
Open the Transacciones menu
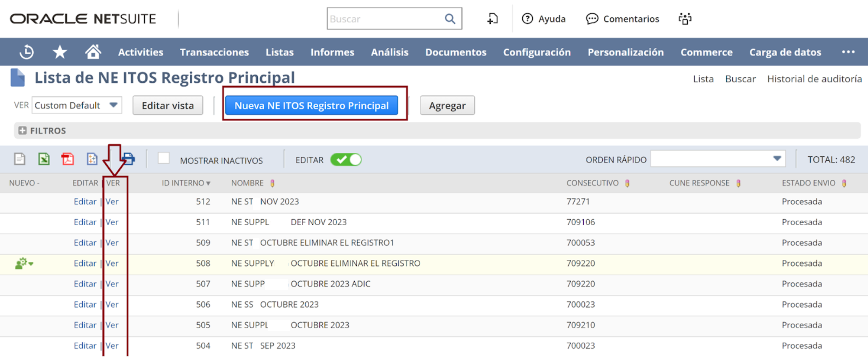[x=214, y=52]
